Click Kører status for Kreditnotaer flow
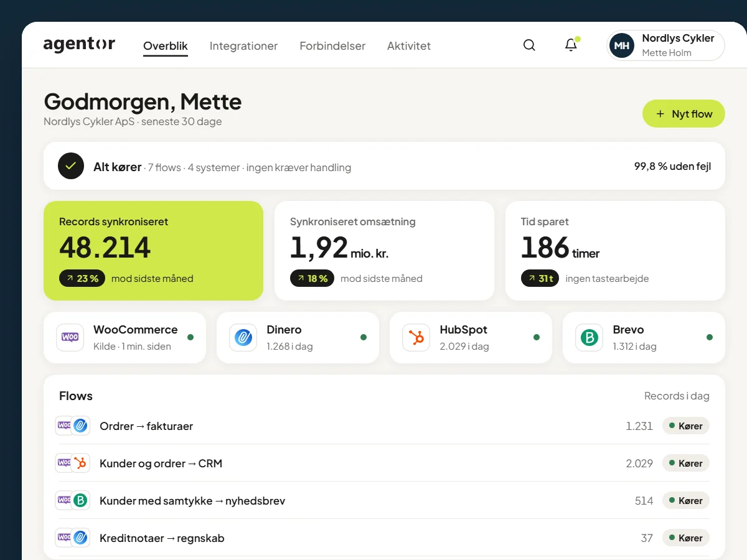 [686, 538]
